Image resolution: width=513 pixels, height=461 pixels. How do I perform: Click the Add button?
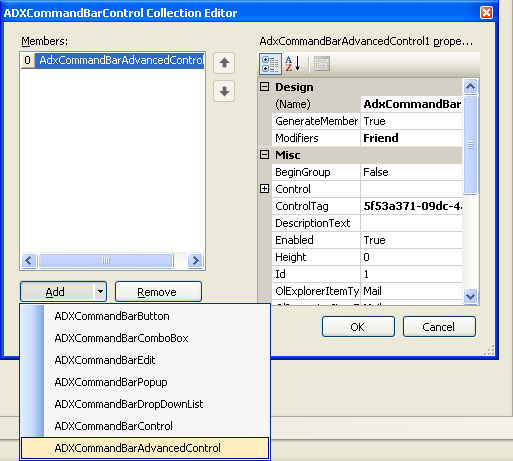[x=57, y=292]
